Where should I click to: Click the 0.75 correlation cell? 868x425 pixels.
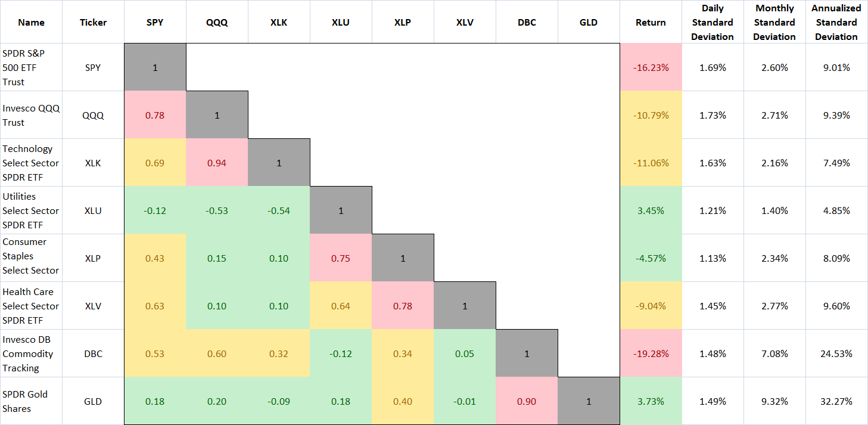click(x=341, y=258)
